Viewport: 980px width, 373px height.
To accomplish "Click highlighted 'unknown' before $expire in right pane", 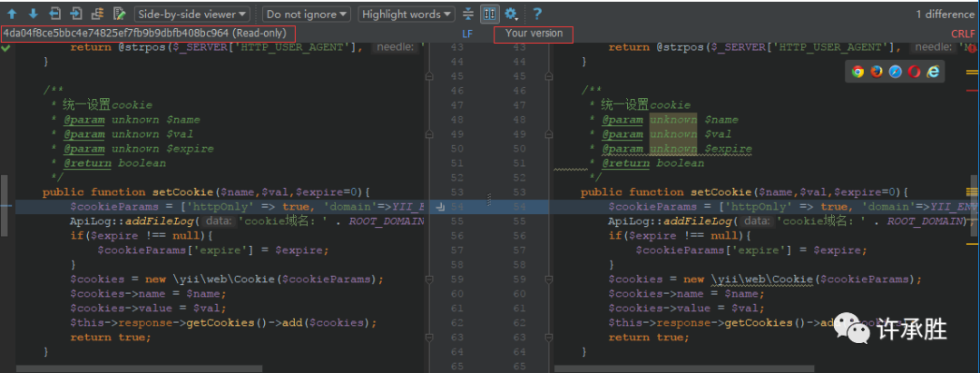I will click(x=673, y=149).
